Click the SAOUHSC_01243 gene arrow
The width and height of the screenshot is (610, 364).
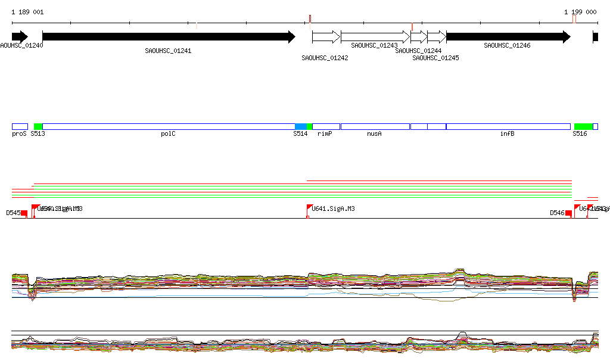click(375, 37)
